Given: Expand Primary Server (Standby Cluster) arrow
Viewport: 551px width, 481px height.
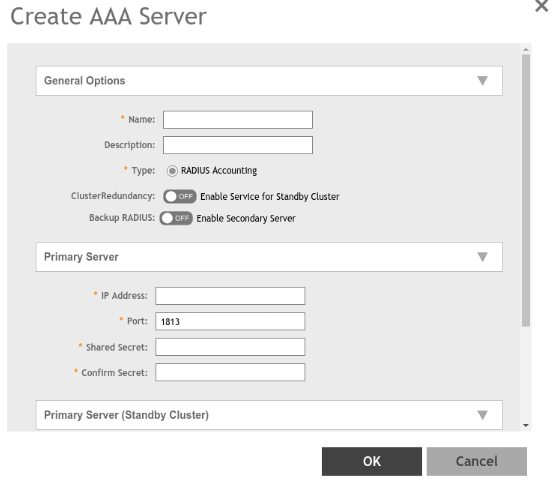Looking at the screenshot, I should coord(482,415).
